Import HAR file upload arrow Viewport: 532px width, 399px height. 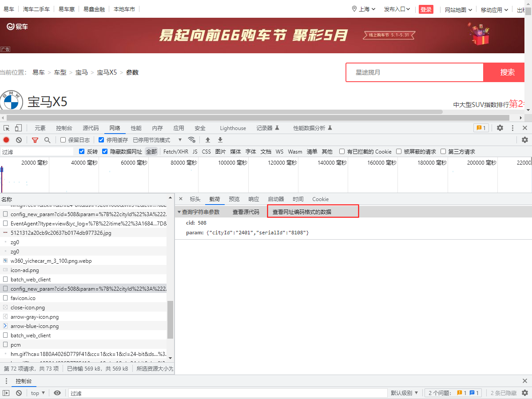[208, 140]
